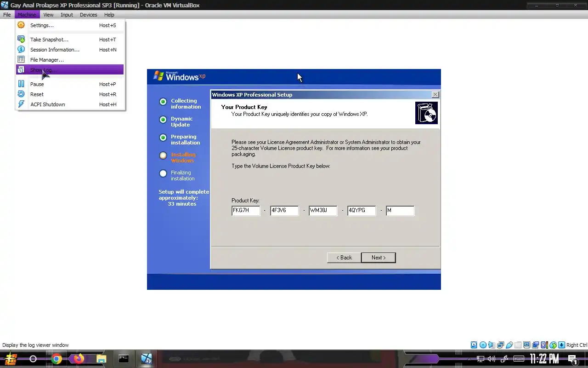This screenshot has width=588, height=368.
Task: Open the Windows Start menu icon
Action: click(x=11, y=359)
